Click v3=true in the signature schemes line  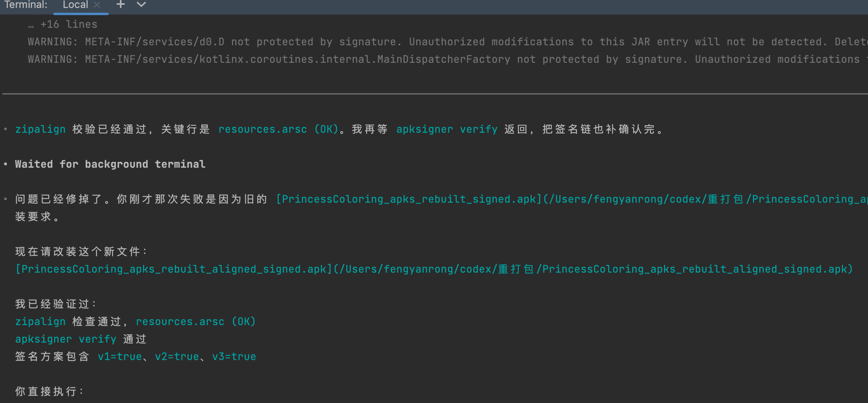(x=234, y=356)
